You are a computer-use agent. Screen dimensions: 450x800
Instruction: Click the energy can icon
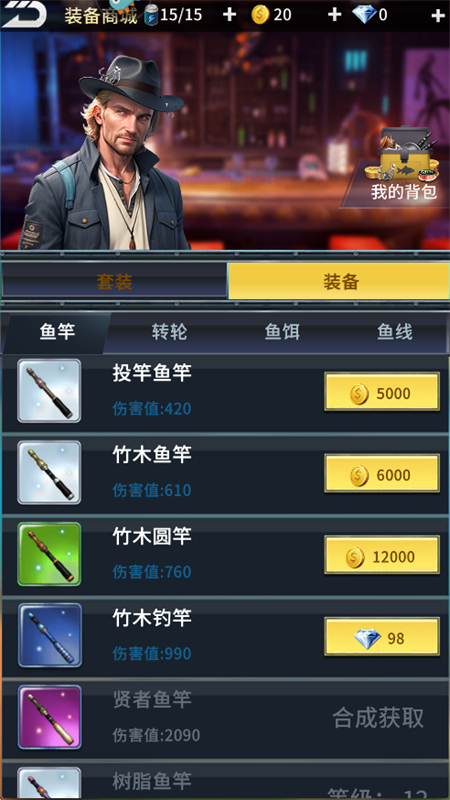(x=152, y=15)
